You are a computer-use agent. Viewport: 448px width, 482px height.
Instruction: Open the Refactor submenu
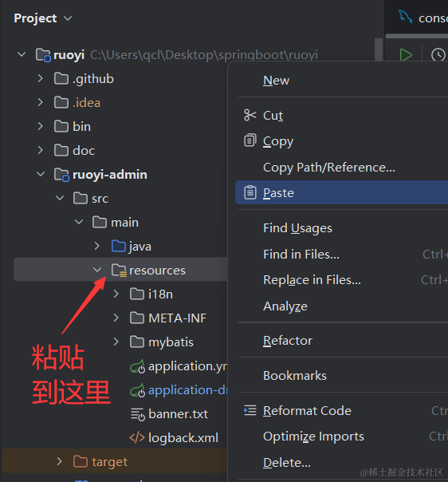pyautogui.click(x=288, y=341)
